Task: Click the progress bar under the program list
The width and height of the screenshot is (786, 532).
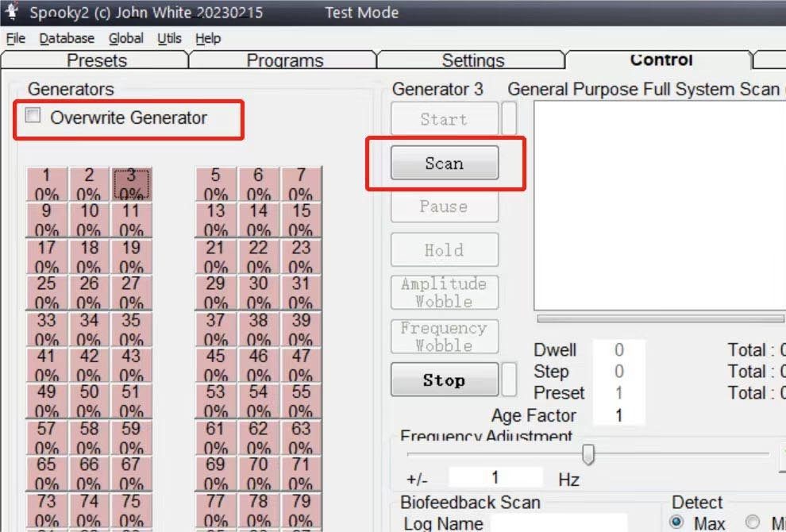Action: 660,318
